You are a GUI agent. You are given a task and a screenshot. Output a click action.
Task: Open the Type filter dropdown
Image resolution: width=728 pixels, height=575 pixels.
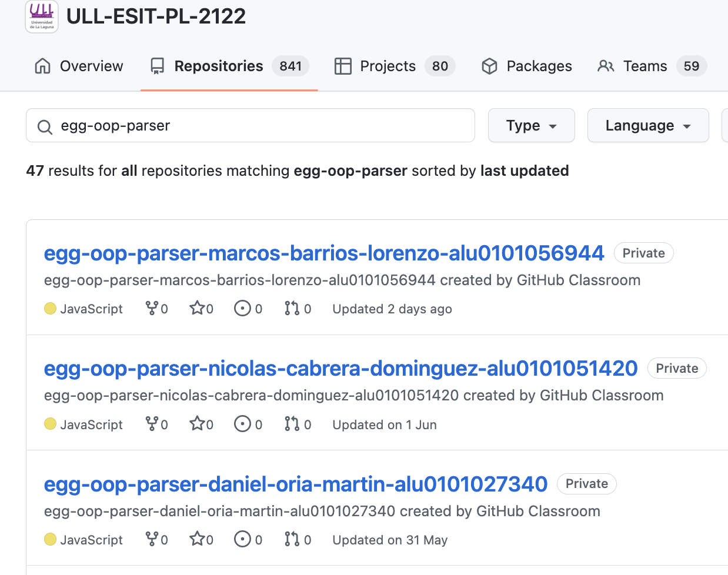(531, 125)
